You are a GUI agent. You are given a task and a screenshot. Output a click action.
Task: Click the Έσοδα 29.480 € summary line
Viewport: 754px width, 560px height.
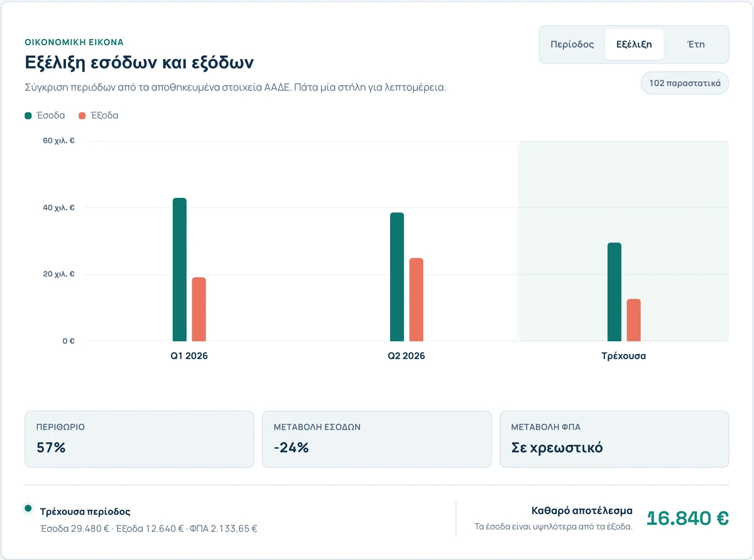point(149,529)
